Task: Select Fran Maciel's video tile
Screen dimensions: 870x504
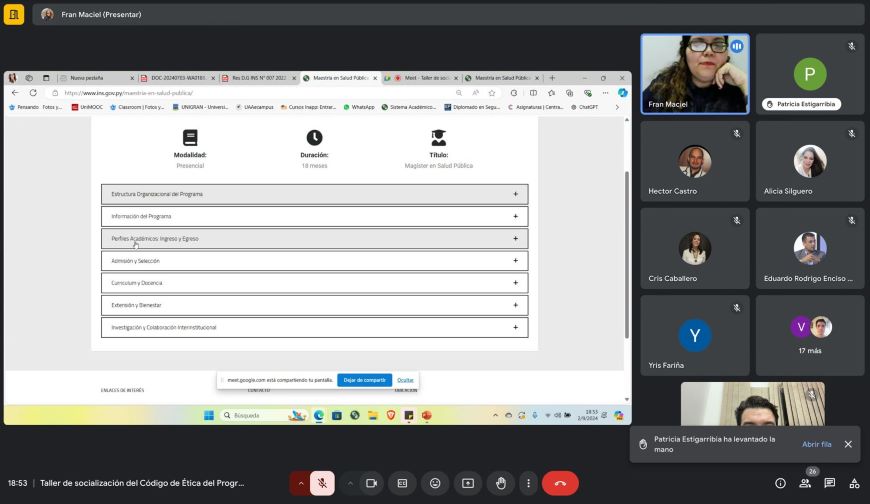Action: [695, 74]
